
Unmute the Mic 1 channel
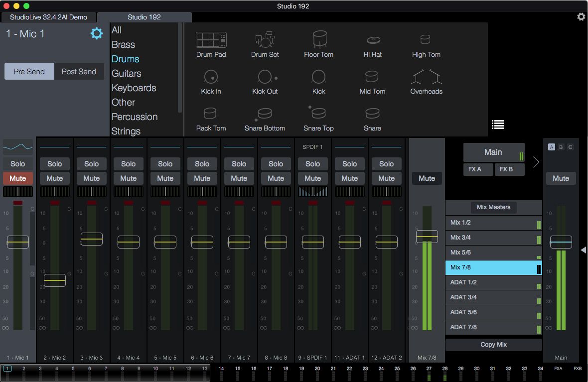(x=18, y=178)
